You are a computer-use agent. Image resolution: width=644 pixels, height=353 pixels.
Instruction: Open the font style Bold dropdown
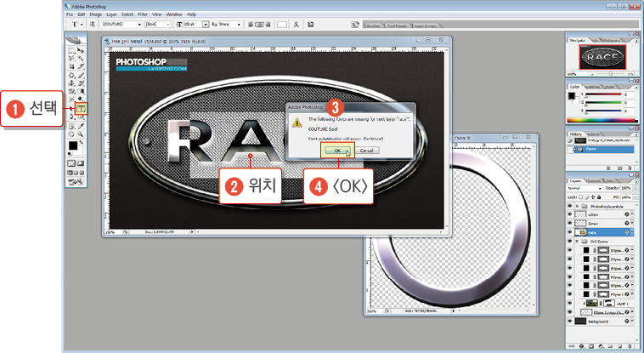pyautogui.click(x=168, y=25)
